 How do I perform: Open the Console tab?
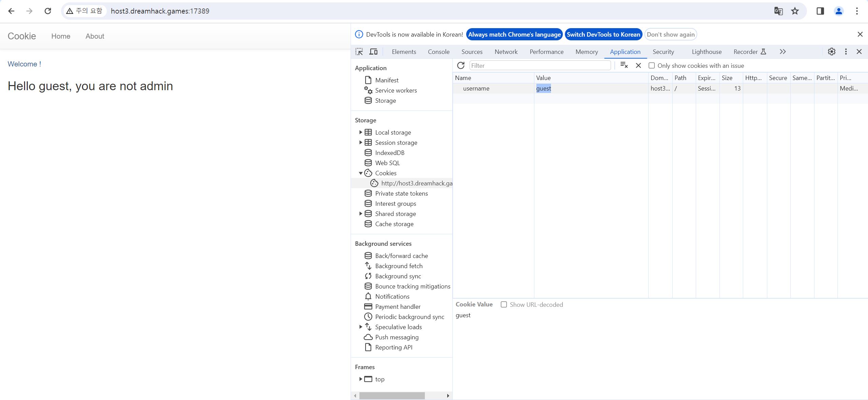(x=438, y=52)
